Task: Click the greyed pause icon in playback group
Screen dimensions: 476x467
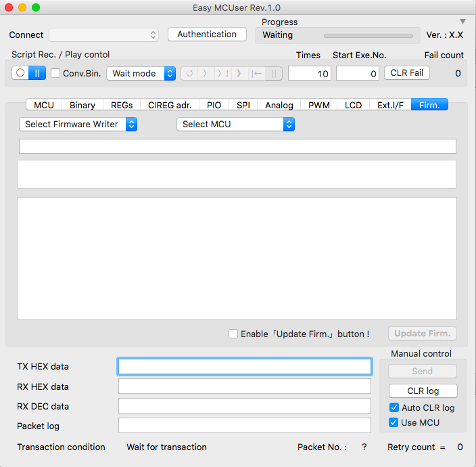Action: (274, 74)
